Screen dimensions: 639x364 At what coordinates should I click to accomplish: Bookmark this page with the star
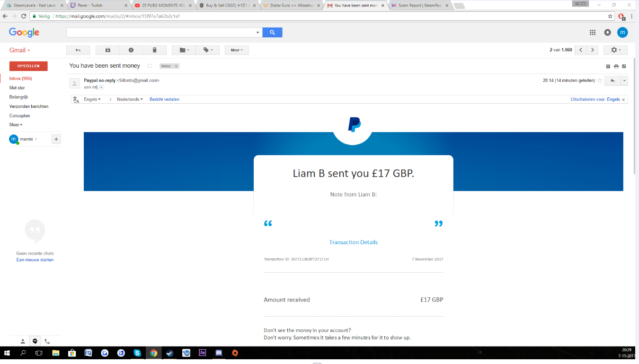click(x=611, y=16)
